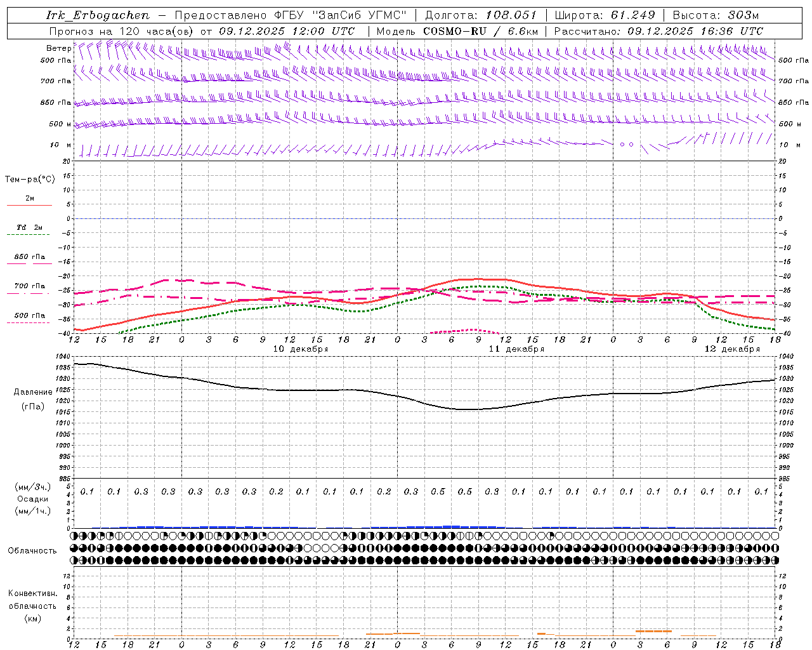
Task: Click the latitude value Широта: 61.249
Action: tap(605, 15)
